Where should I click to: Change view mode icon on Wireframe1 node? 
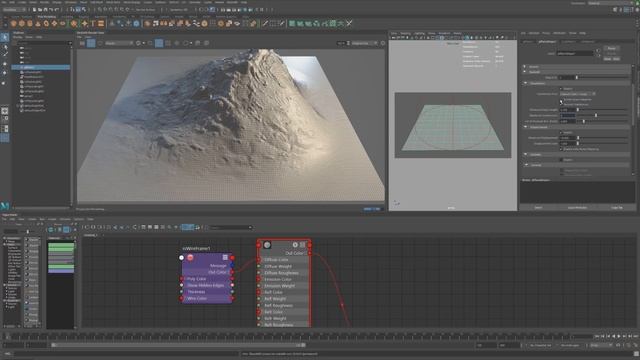(225, 258)
